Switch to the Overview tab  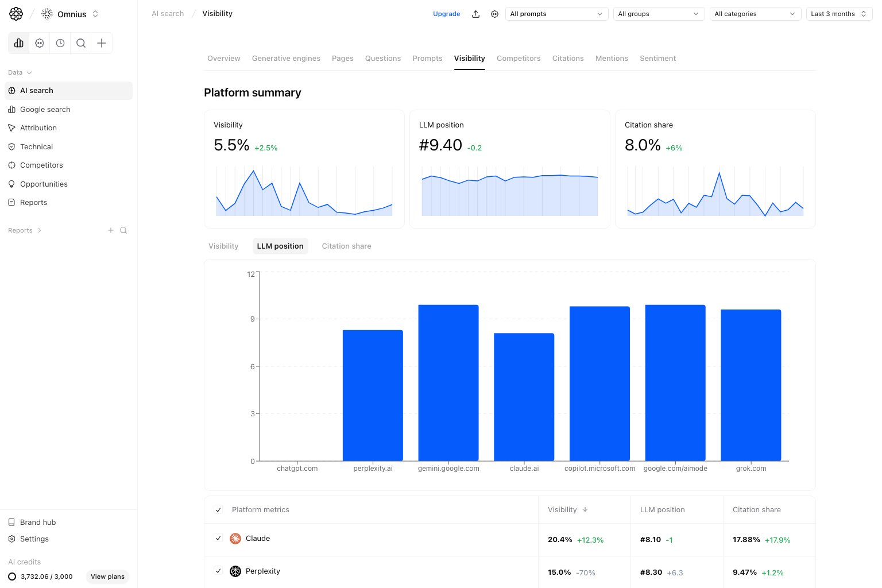[224, 59]
